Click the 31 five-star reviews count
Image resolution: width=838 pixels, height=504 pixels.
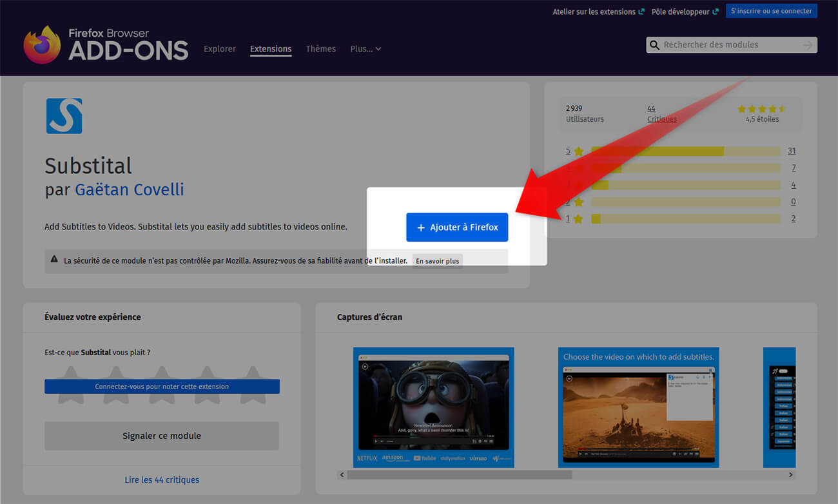click(x=792, y=151)
